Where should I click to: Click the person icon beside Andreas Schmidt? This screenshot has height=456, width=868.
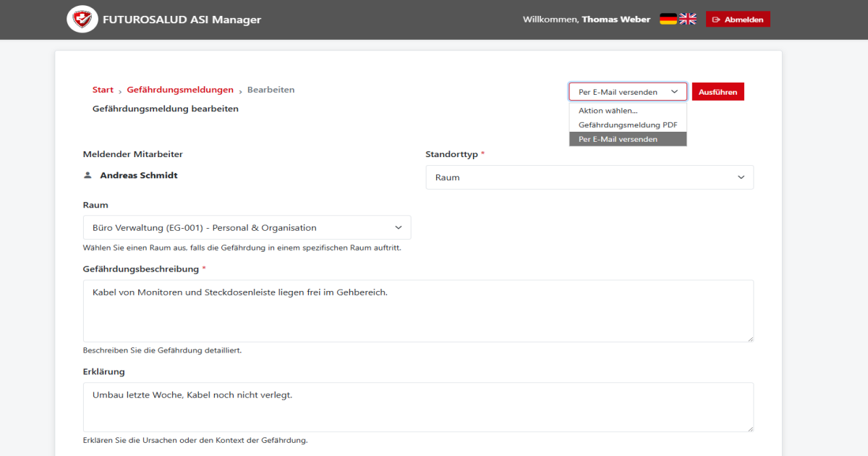click(88, 174)
